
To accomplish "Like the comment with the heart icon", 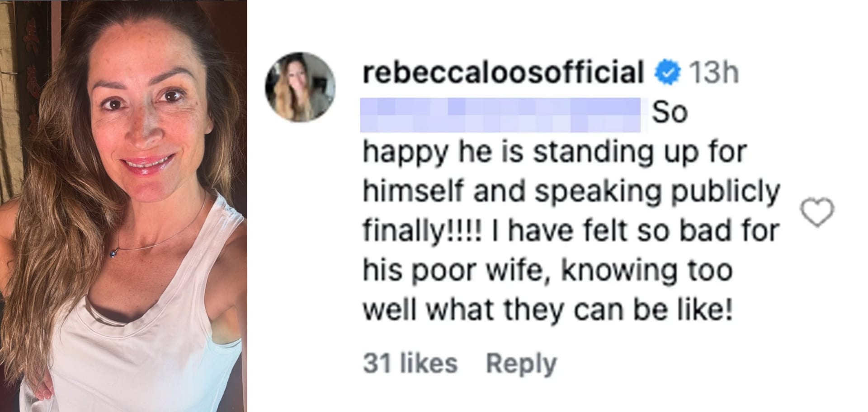I will 817,212.
